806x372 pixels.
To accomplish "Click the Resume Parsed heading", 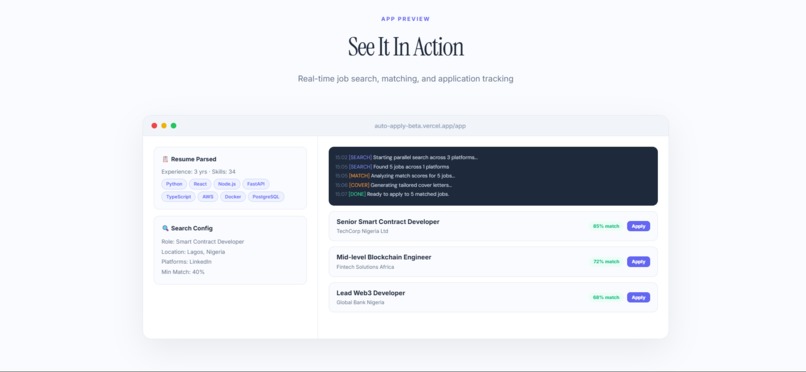I will (193, 159).
